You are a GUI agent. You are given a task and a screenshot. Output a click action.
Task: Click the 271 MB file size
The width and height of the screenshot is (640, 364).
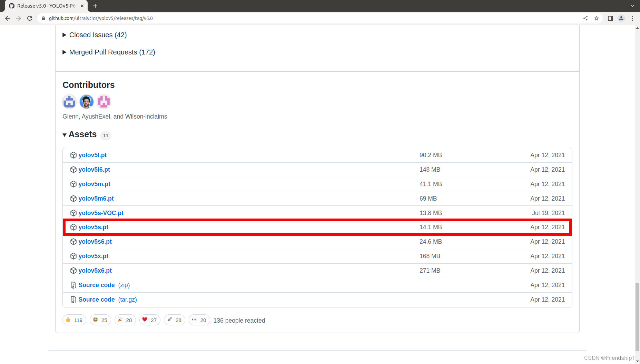coord(430,271)
